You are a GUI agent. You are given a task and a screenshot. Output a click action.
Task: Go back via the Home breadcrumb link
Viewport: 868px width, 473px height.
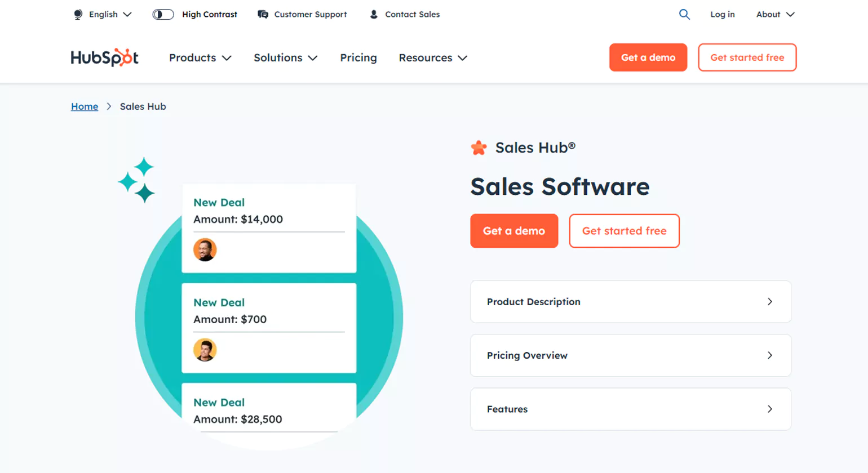click(84, 106)
